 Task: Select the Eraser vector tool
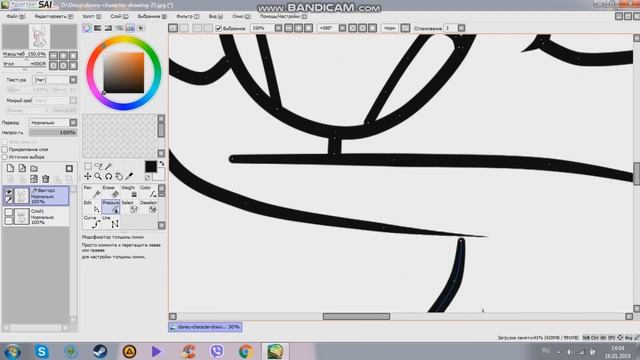111,192
